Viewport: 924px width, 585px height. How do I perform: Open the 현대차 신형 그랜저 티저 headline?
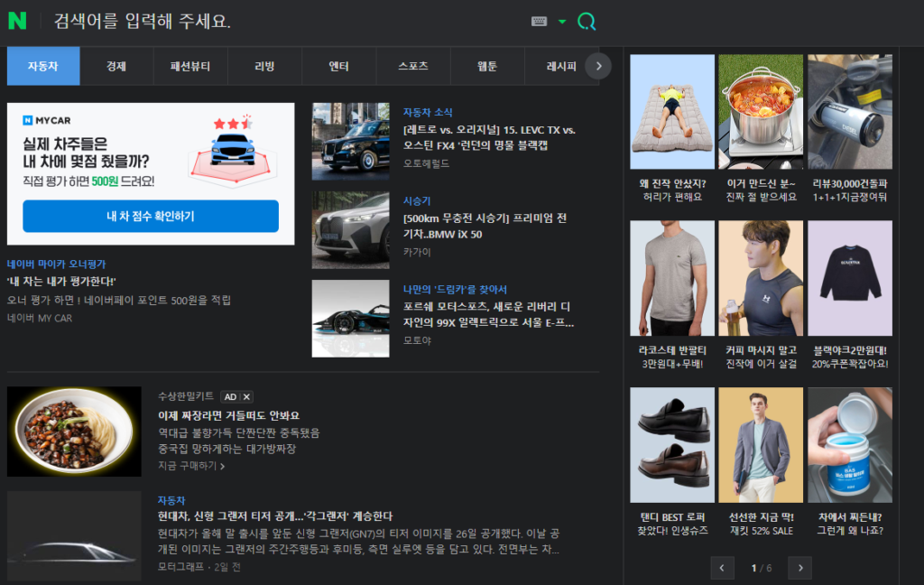pyautogui.click(x=275, y=515)
